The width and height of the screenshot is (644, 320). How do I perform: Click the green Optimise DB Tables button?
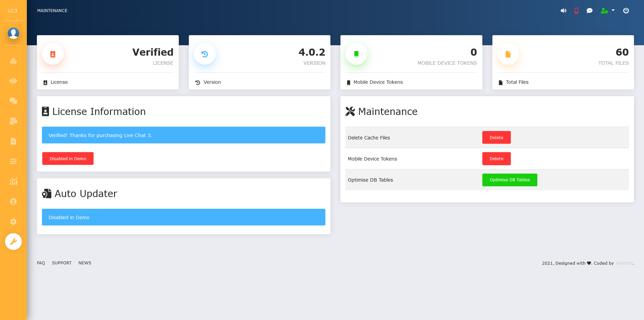tap(509, 180)
